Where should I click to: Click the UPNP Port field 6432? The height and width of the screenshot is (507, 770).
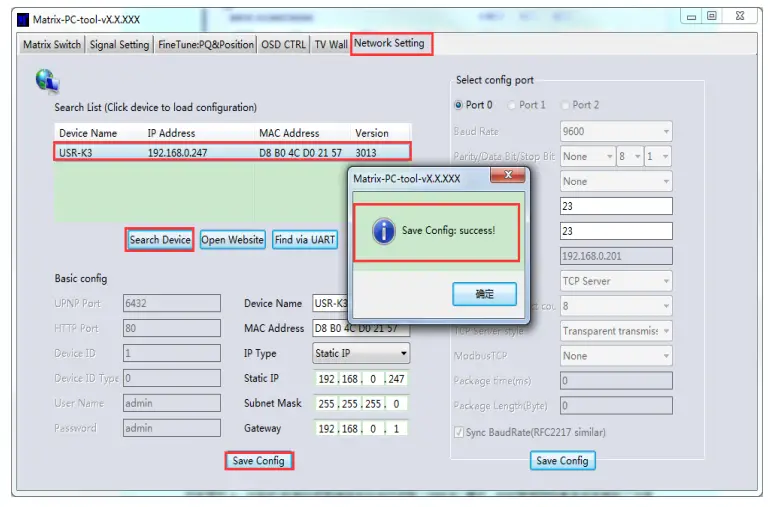click(171, 303)
